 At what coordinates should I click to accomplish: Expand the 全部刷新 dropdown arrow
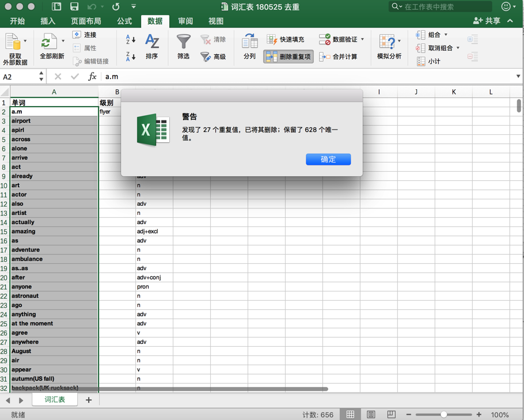click(63, 41)
